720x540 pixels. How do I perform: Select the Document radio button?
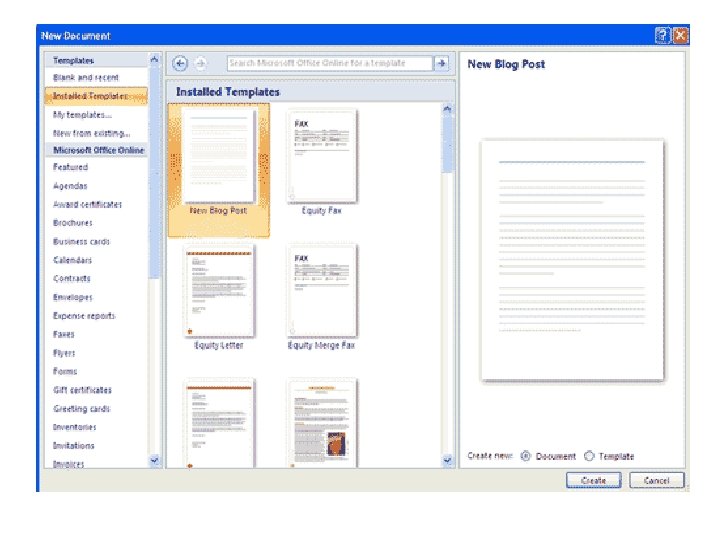click(x=526, y=456)
